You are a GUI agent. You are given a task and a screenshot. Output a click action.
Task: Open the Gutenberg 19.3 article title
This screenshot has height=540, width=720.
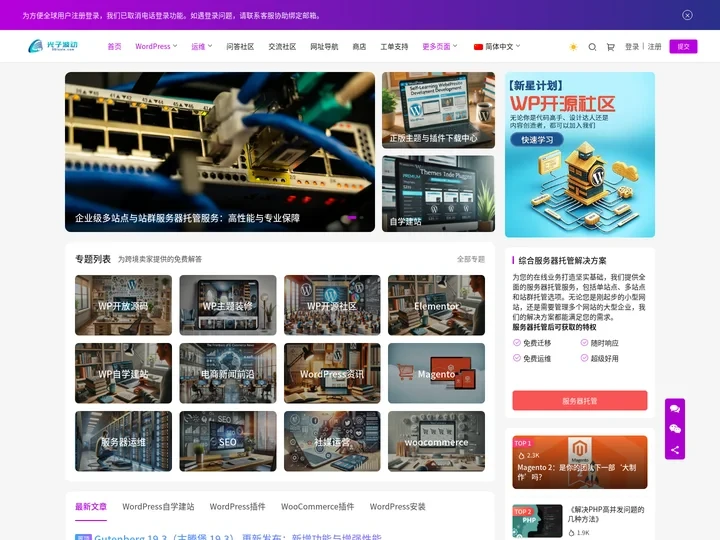tap(238, 537)
